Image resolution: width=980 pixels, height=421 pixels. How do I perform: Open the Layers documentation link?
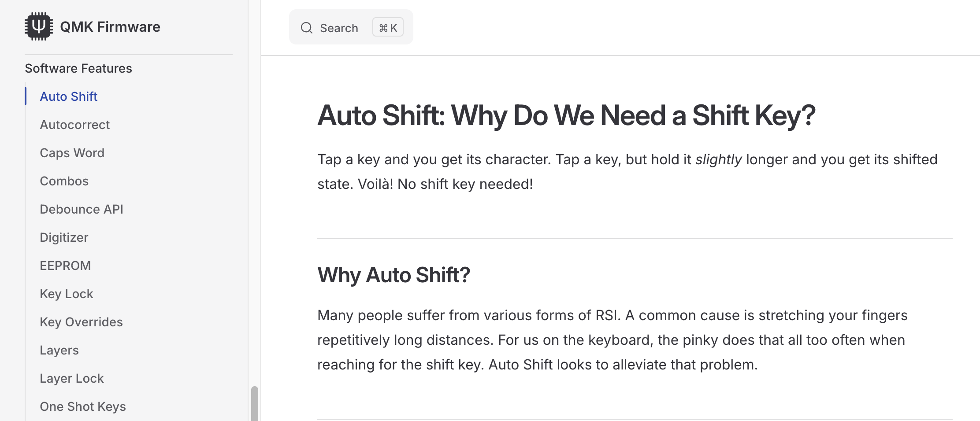pyautogui.click(x=59, y=350)
